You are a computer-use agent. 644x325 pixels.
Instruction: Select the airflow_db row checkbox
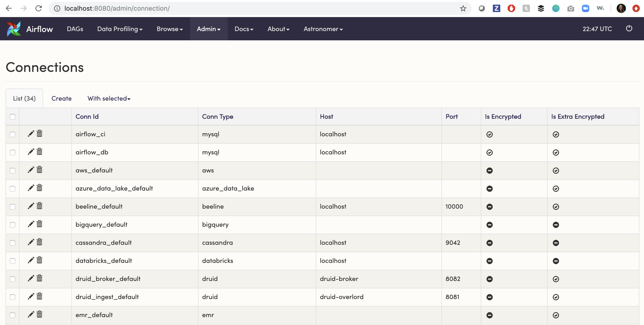click(13, 153)
